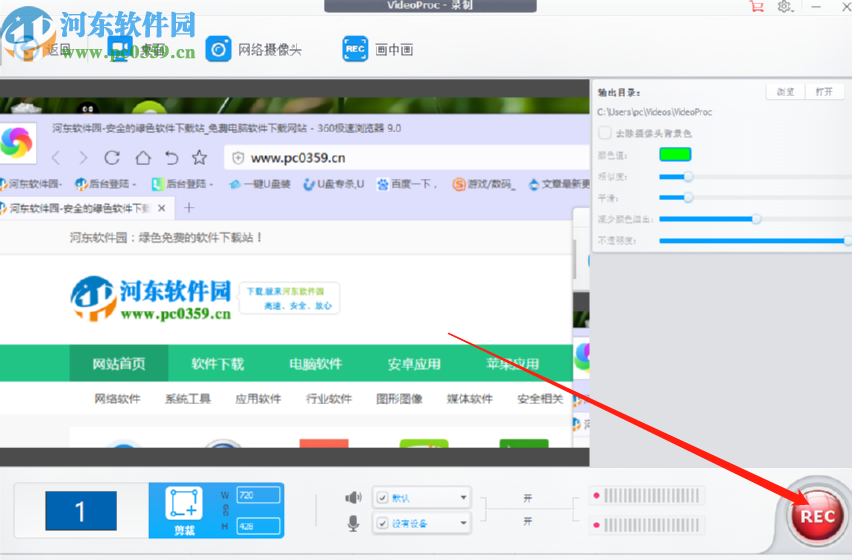Choose the picture-in-picture (画中画) REC icon
This screenshot has height=560, width=852.
[x=355, y=49]
